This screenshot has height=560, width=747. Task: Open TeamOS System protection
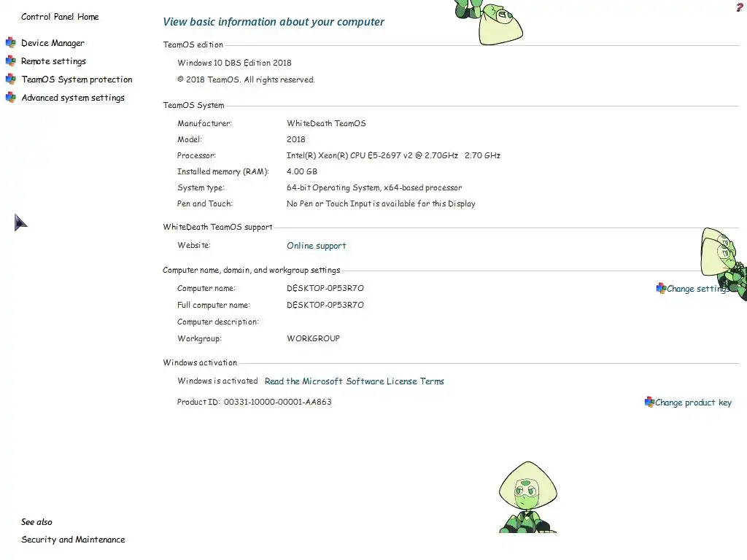(x=77, y=79)
